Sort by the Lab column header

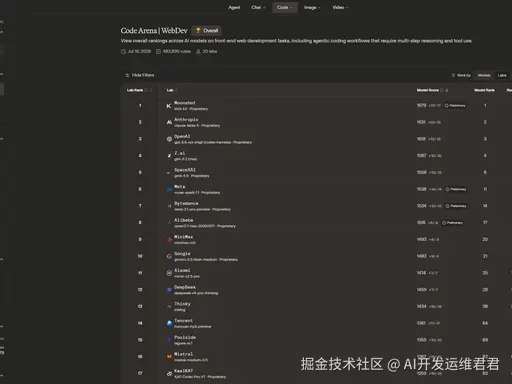point(170,90)
